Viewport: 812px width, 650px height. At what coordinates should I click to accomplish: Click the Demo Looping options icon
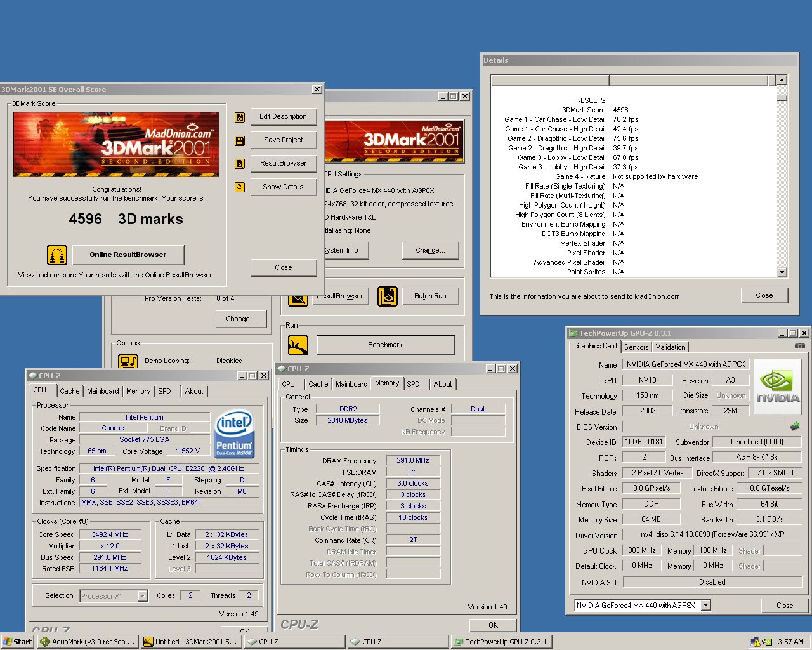click(128, 362)
